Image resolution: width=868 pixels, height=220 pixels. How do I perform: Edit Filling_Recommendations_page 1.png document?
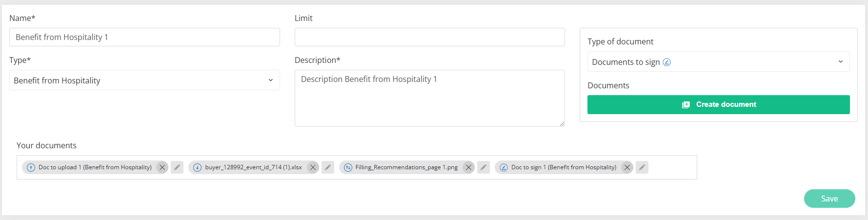click(484, 167)
